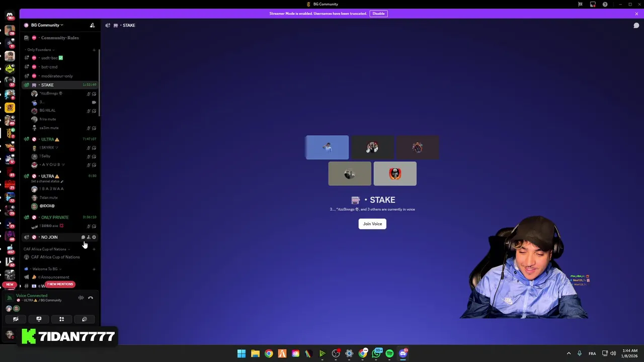Open edit channel gear on NO JOIN
Screen dimensions: 644x362
94,237
